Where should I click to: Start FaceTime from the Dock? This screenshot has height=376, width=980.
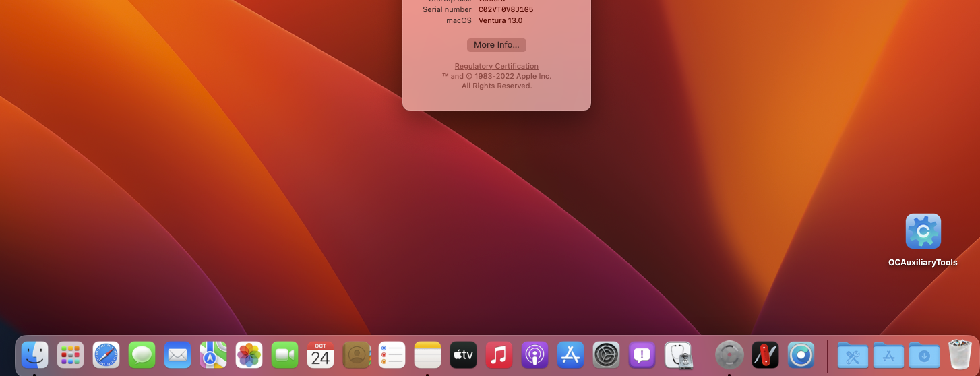click(284, 354)
